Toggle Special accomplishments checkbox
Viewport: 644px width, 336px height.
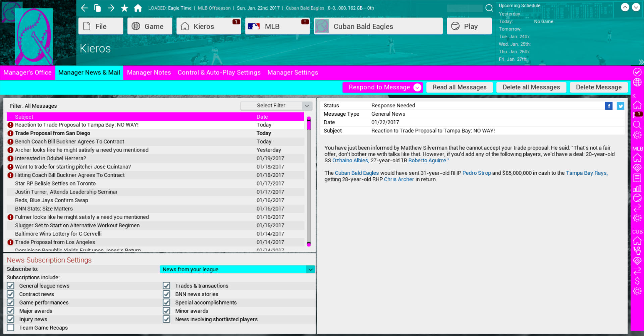[x=166, y=302]
